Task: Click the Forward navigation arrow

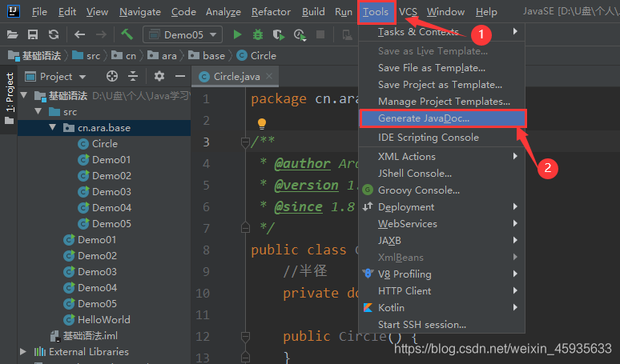Action: click(x=101, y=34)
